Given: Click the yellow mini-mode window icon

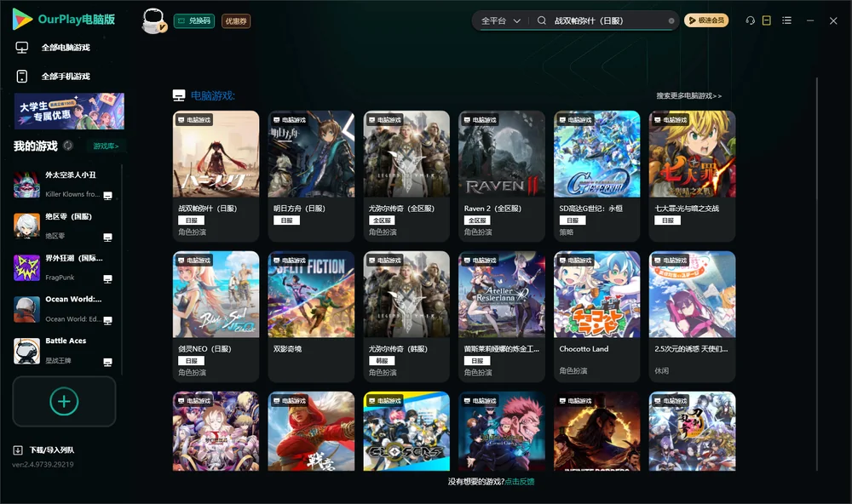Looking at the screenshot, I should tap(766, 20).
